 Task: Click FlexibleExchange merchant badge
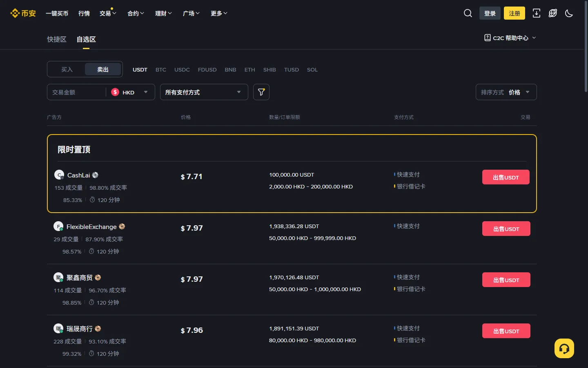[x=122, y=227]
